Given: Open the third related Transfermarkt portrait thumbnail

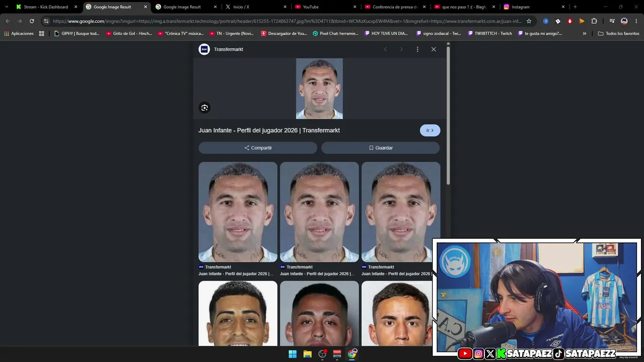Looking at the screenshot, I should pyautogui.click(x=401, y=212).
